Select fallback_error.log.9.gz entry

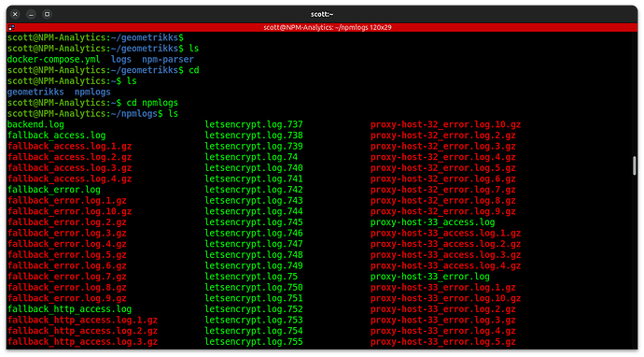67,298
